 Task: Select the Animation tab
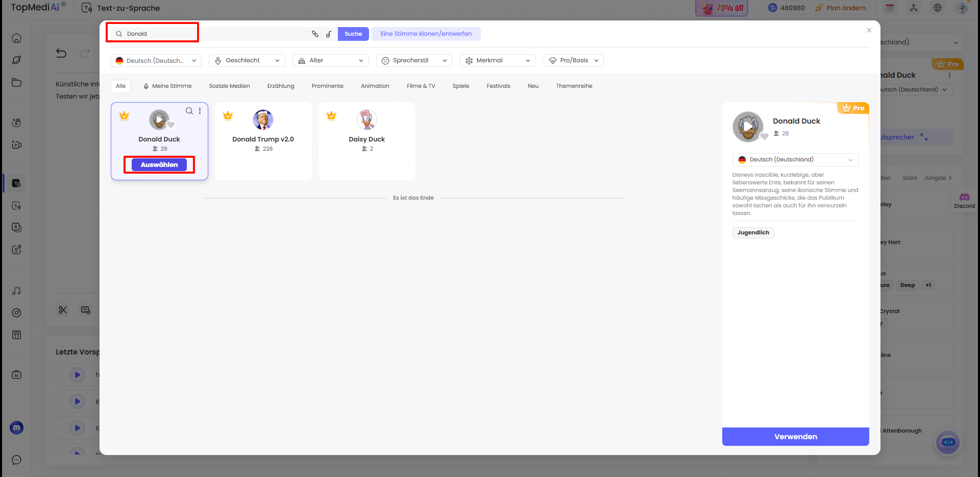click(x=375, y=86)
